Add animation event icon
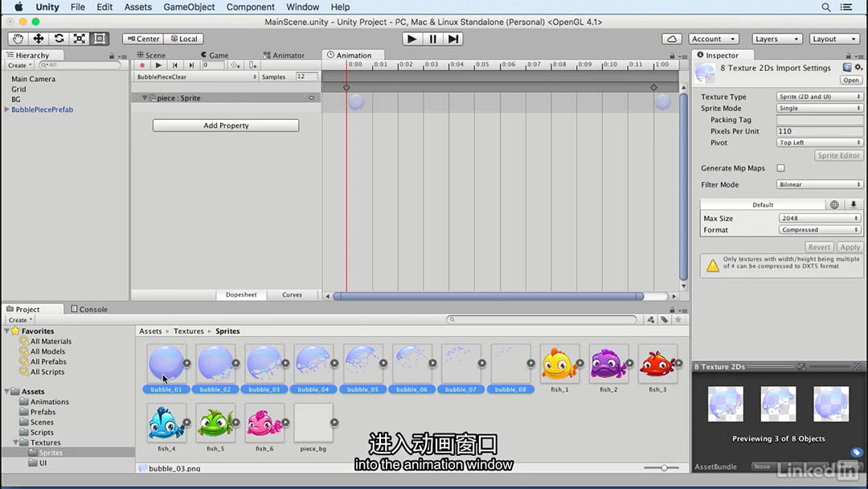 pyautogui.click(x=252, y=65)
